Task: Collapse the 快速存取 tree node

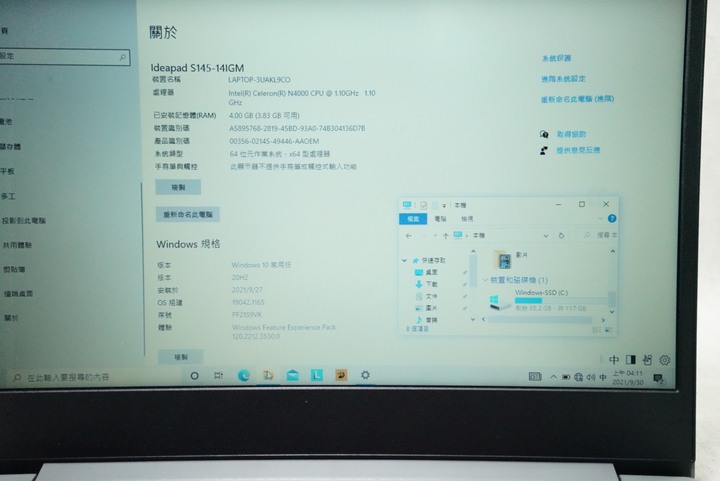Action: pyautogui.click(x=404, y=260)
